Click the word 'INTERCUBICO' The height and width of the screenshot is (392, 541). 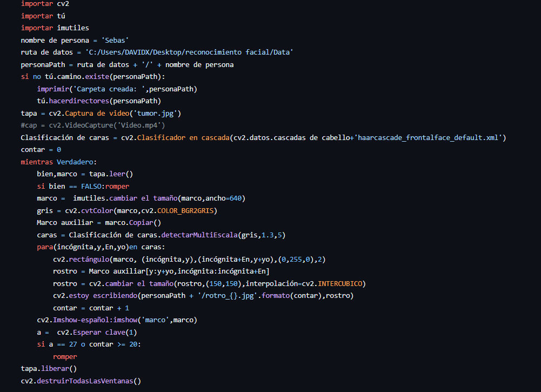[x=340, y=284]
